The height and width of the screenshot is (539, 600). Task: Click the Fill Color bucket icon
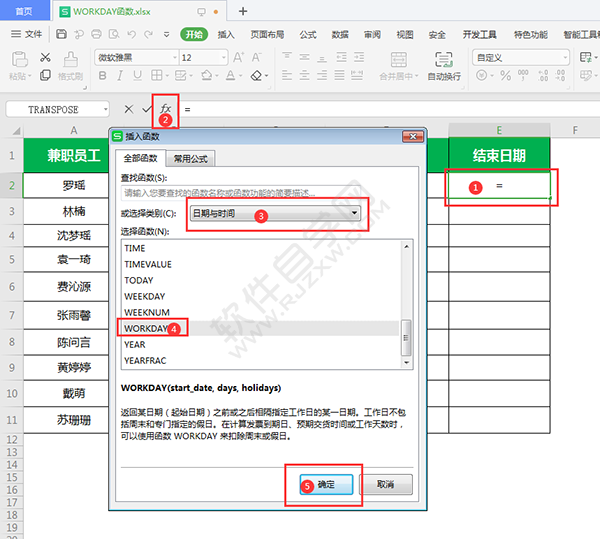207,75
